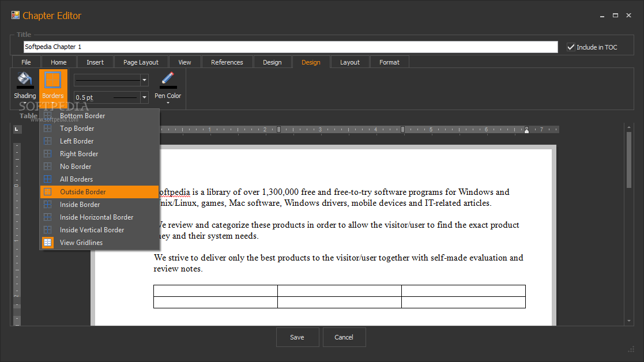
Task: Click the Inside Horizontal Border icon
Action: pyautogui.click(x=48, y=217)
